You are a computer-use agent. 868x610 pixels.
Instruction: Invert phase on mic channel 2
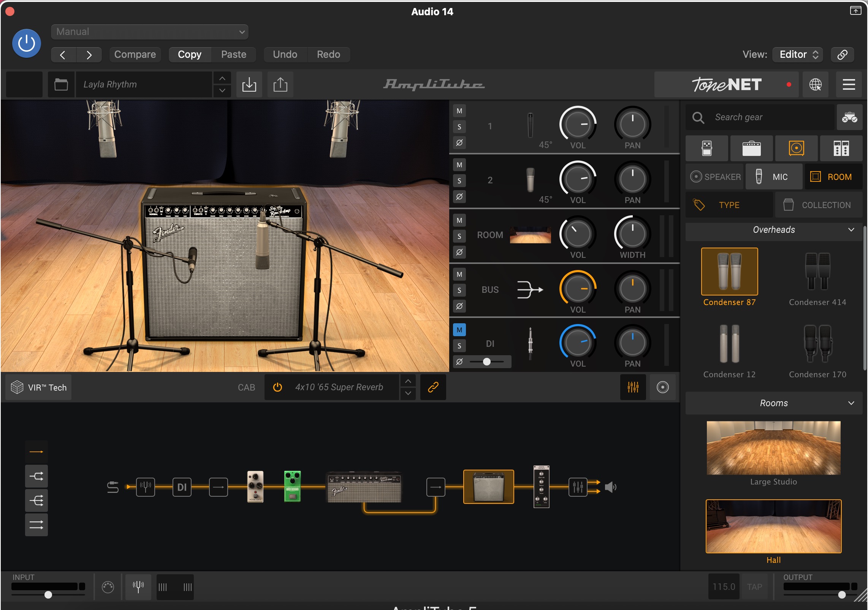point(459,197)
